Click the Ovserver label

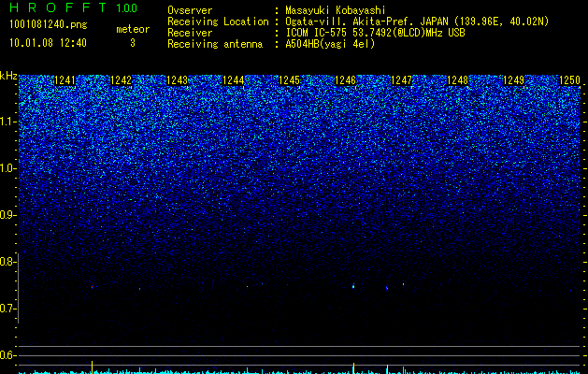190,10
